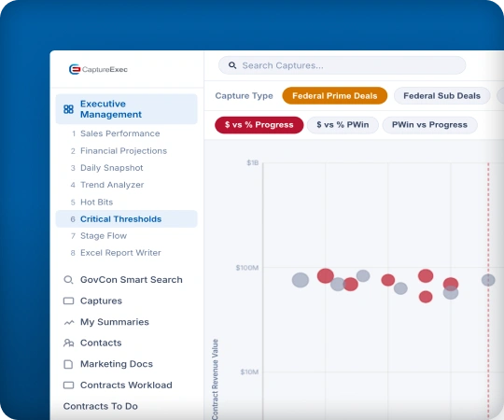Click the Marketing Docs document icon
The image size is (504, 420).
(68, 364)
